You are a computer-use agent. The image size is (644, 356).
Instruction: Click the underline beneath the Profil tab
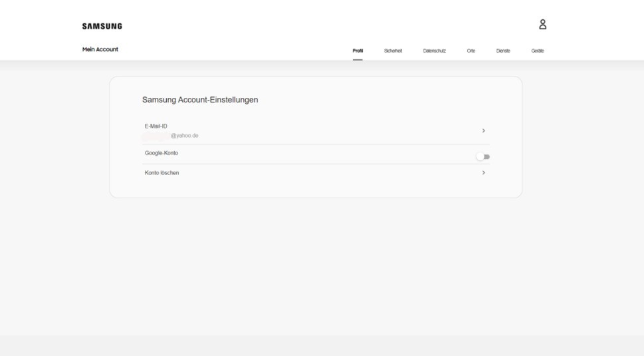click(358, 59)
